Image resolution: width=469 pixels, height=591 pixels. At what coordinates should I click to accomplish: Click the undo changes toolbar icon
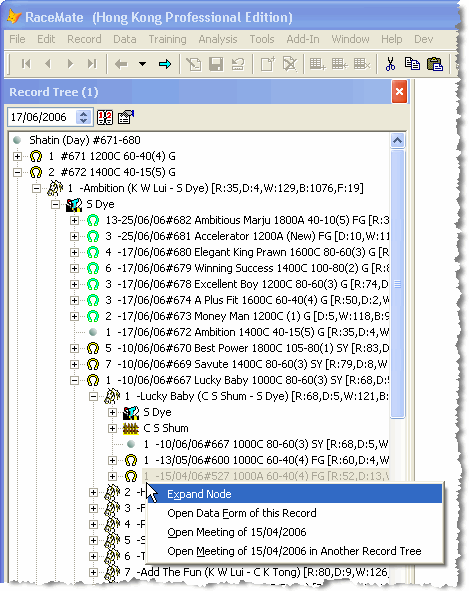[x=238, y=64]
